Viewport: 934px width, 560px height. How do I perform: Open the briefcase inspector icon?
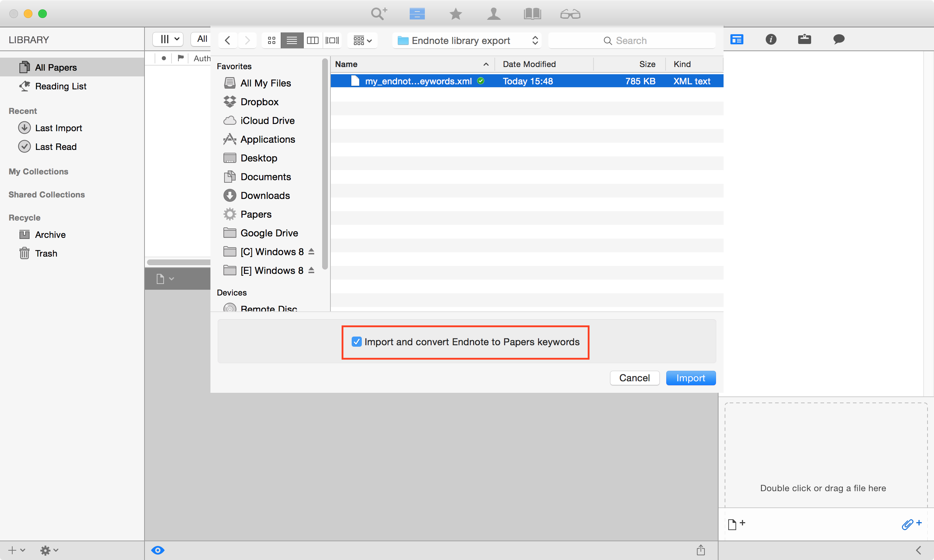[804, 39]
